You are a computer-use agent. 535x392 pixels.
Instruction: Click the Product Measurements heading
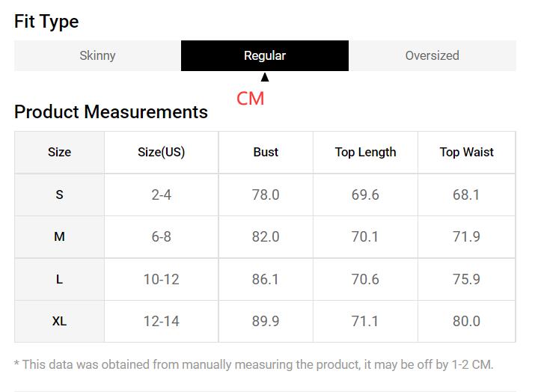tap(111, 112)
